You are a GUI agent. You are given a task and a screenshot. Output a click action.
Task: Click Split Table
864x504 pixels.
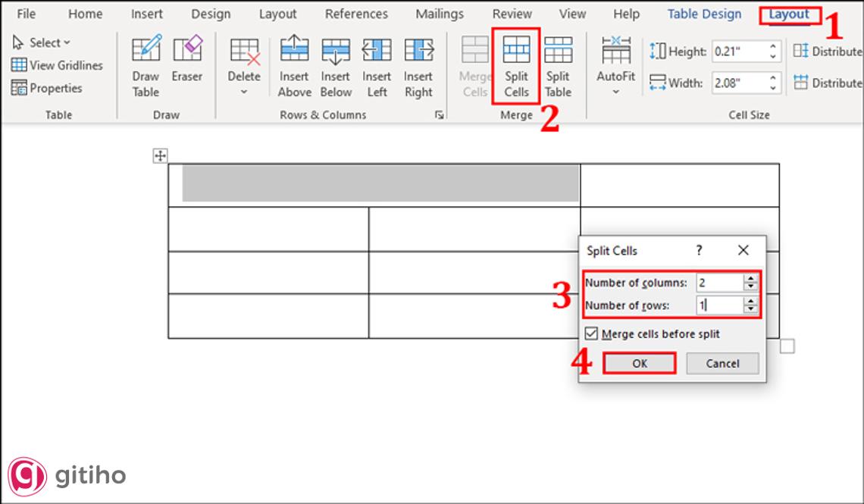point(558,67)
